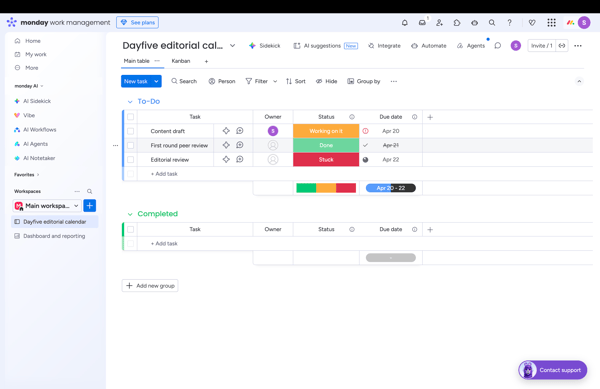Click the owner avatar for Content draft
Screen dimensions: 600x389
(x=273, y=131)
